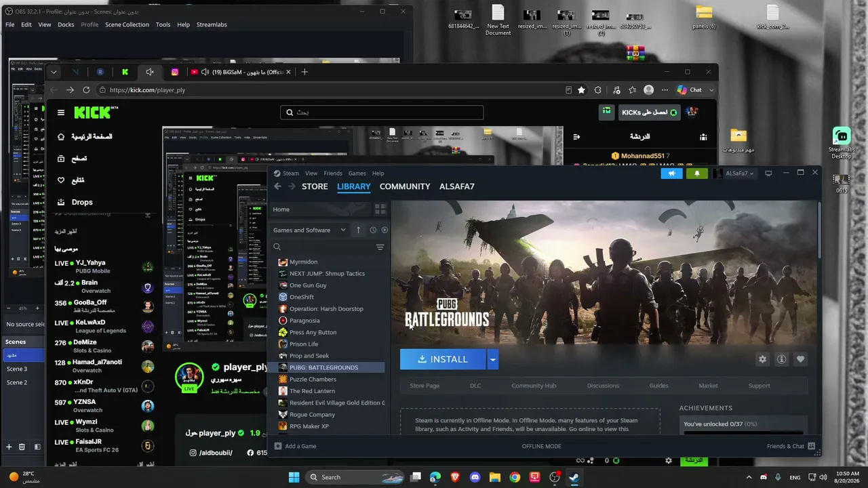Image resolution: width=868 pixels, height=488 pixels.
Task: Open Discord from the taskbar
Action: coord(475,477)
